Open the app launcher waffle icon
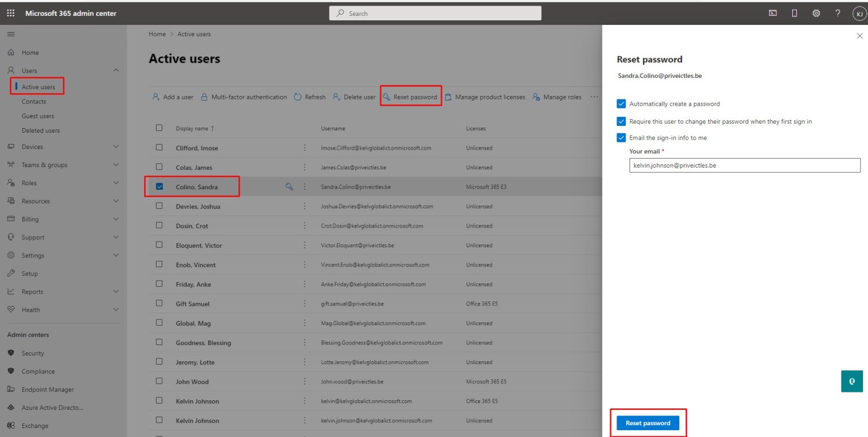 [x=11, y=14]
